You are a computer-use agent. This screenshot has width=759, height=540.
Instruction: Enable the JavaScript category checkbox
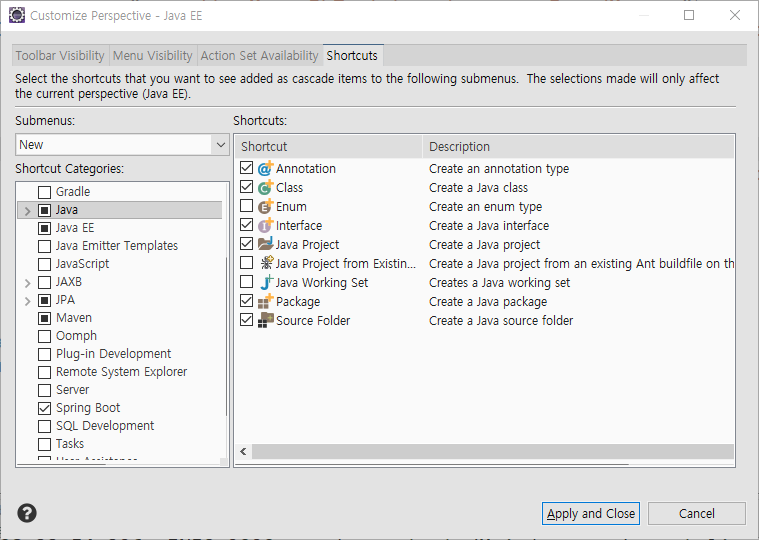[45, 264]
